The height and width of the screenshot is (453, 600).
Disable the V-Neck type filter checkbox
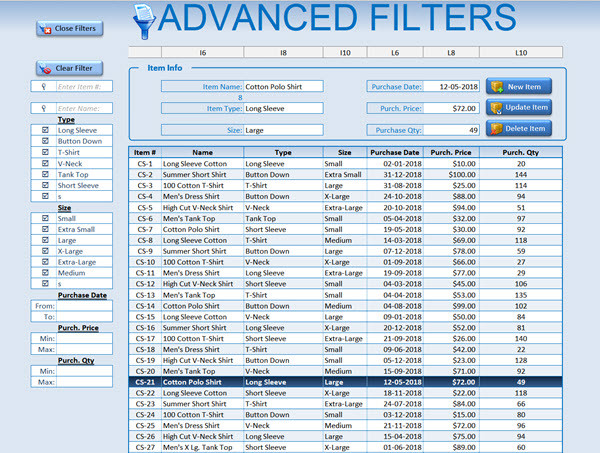[x=44, y=163]
